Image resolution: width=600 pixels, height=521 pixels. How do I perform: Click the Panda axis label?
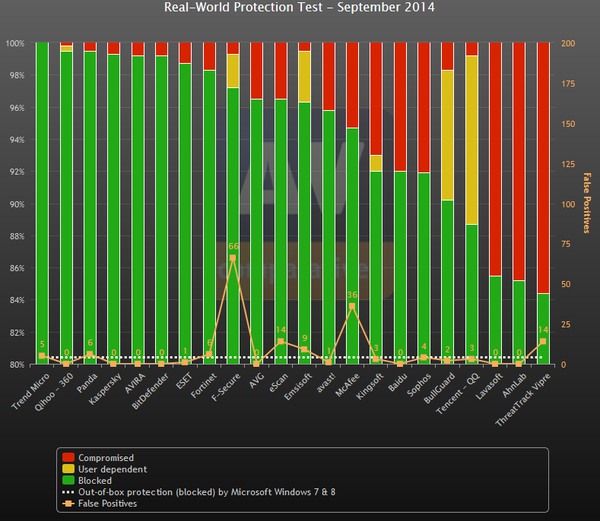pos(87,383)
